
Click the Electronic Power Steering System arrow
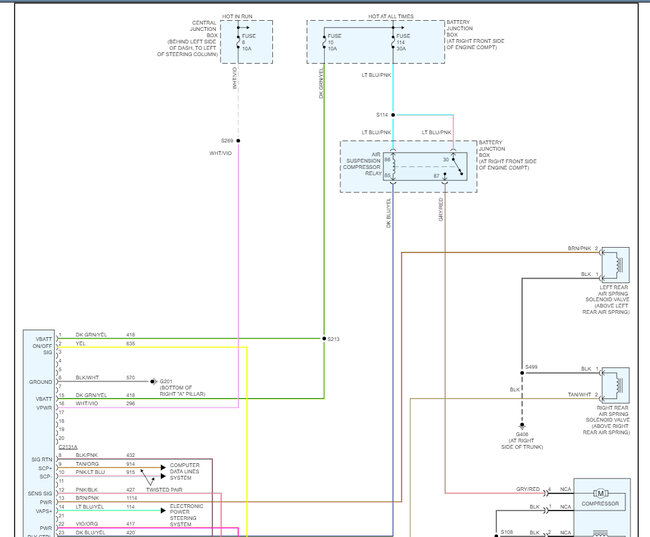tap(163, 510)
